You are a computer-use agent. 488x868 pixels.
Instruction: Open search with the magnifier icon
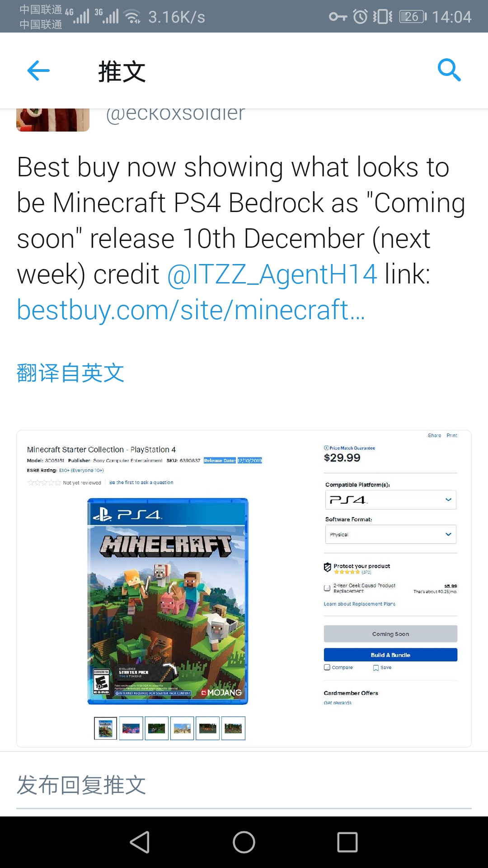[x=449, y=70]
